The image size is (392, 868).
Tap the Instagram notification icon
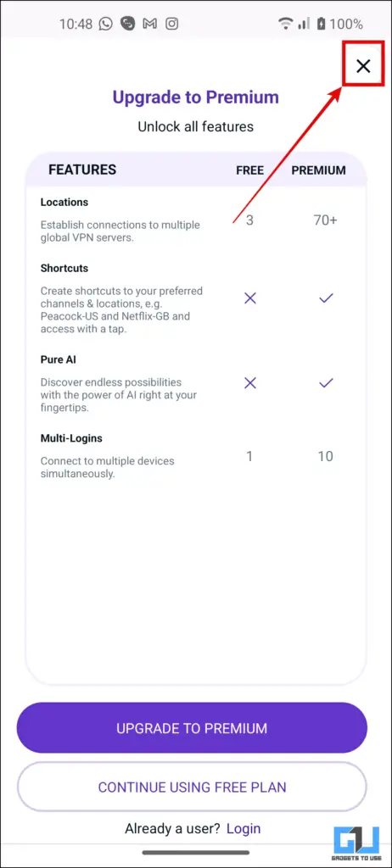tap(173, 24)
